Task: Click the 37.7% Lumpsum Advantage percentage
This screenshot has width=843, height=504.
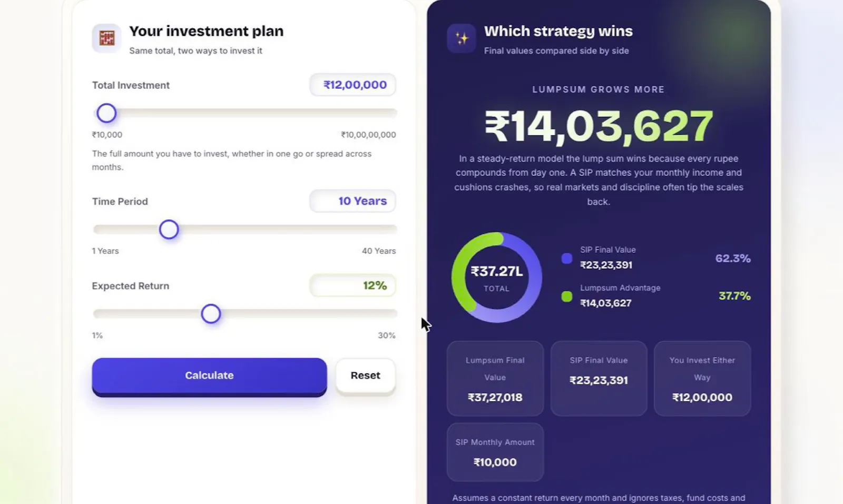Action: coord(734,296)
